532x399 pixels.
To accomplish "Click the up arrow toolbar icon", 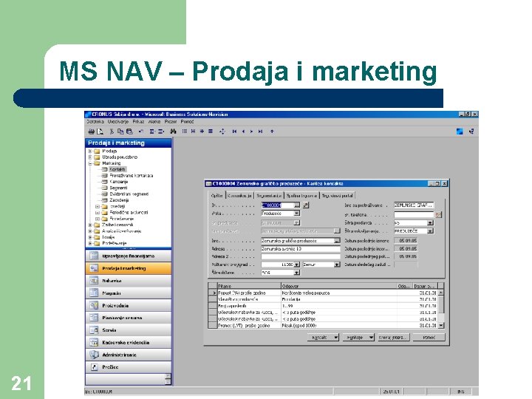I will point(272,132).
